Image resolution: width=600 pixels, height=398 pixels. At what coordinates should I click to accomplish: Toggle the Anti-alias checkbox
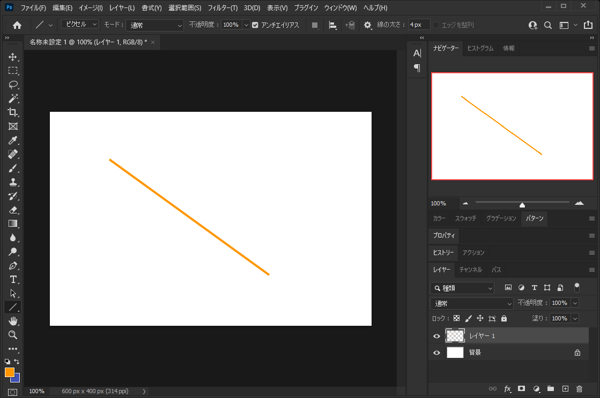pyautogui.click(x=255, y=25)
